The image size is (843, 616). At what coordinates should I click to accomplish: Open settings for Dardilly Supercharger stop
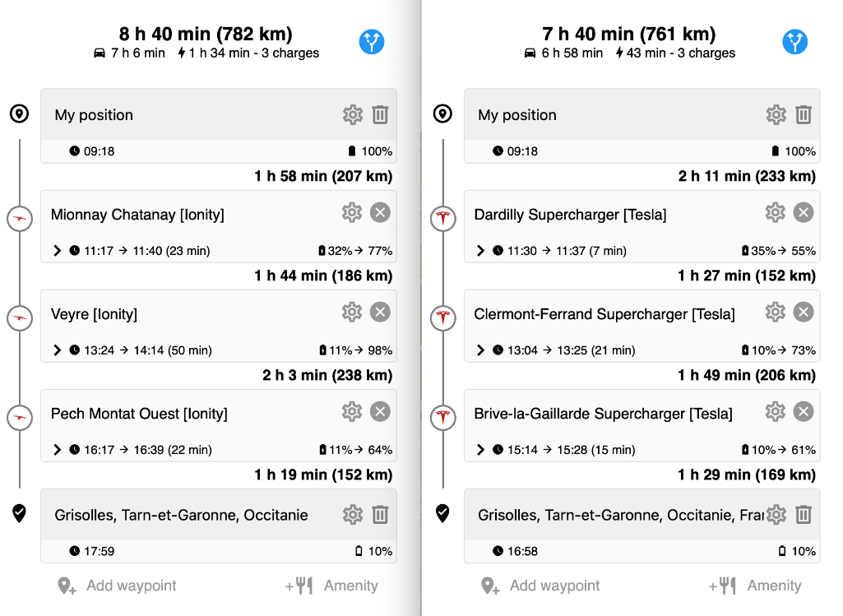coord(776,213)
